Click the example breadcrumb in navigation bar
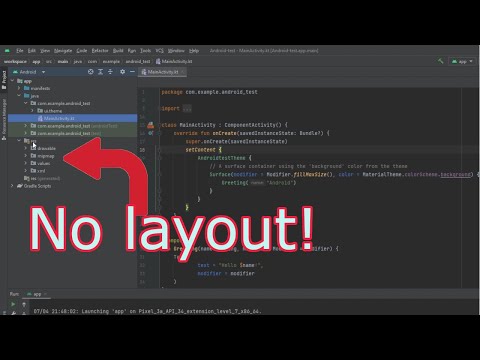This screenshot has width=480, height=360. coord(111,61)
